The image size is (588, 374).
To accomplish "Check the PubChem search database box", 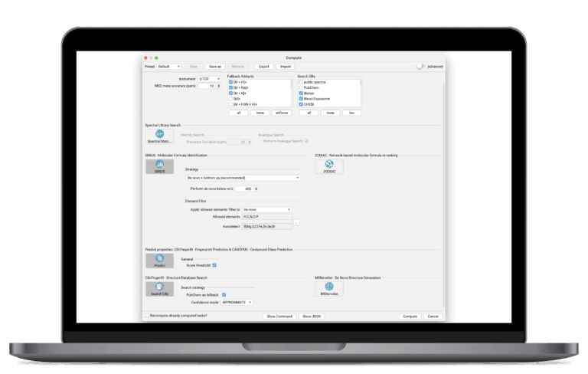I will 301,87.
